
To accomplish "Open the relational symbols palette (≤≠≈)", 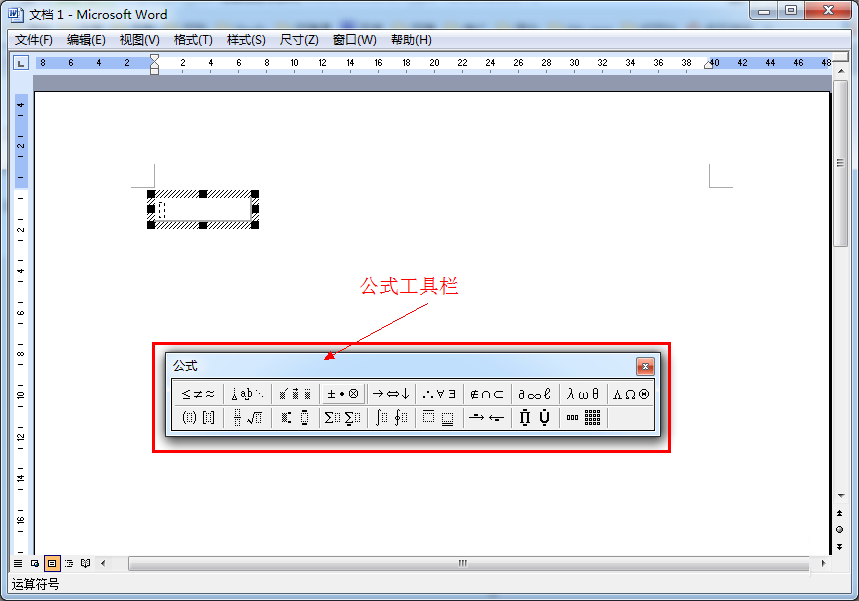I will (x=198, y=394).
